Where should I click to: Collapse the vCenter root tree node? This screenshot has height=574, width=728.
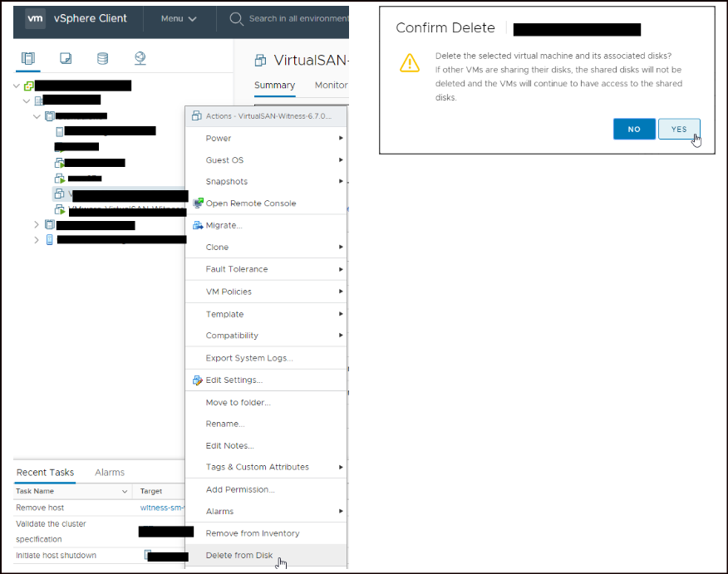[16, 85]
